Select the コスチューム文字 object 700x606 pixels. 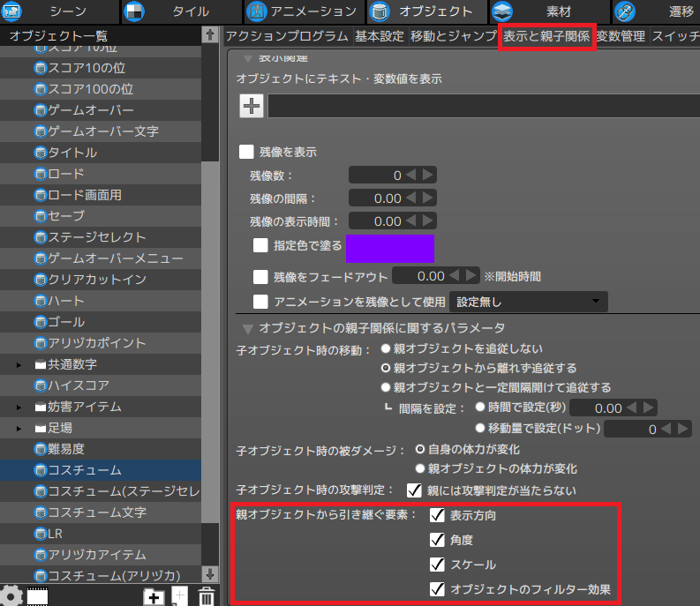coord(101,512)
